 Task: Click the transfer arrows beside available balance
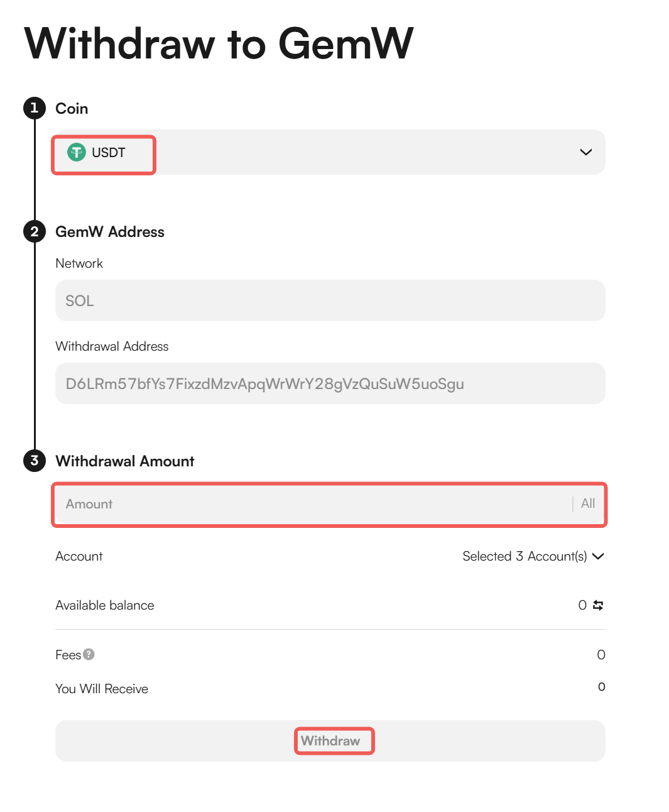(598, 605)
